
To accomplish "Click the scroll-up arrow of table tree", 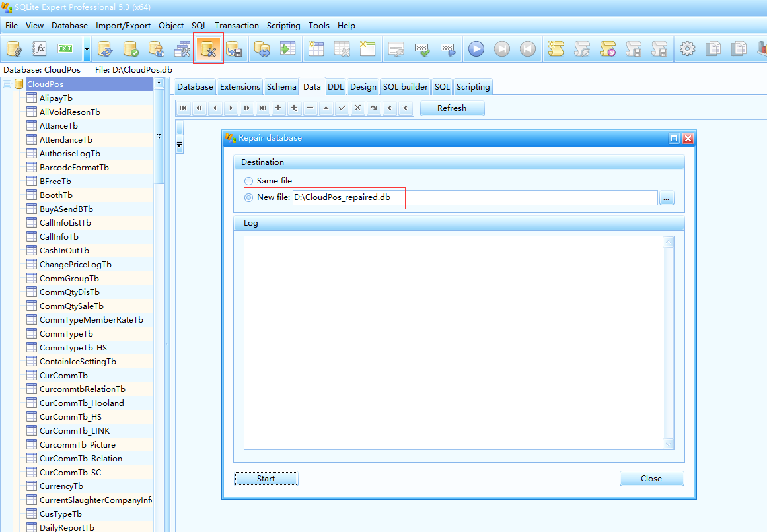I will tap(159, 83).
